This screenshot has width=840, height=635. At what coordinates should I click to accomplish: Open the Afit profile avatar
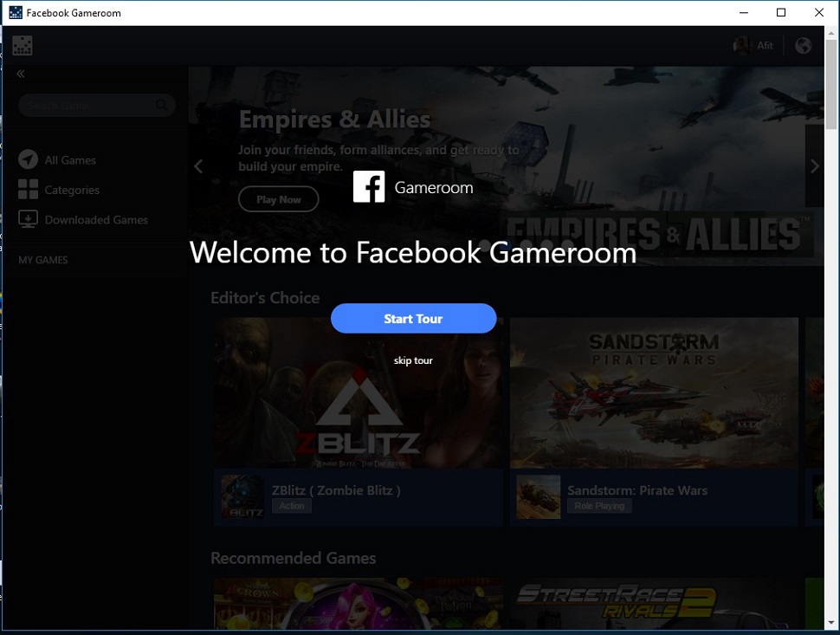coord(740,45)
